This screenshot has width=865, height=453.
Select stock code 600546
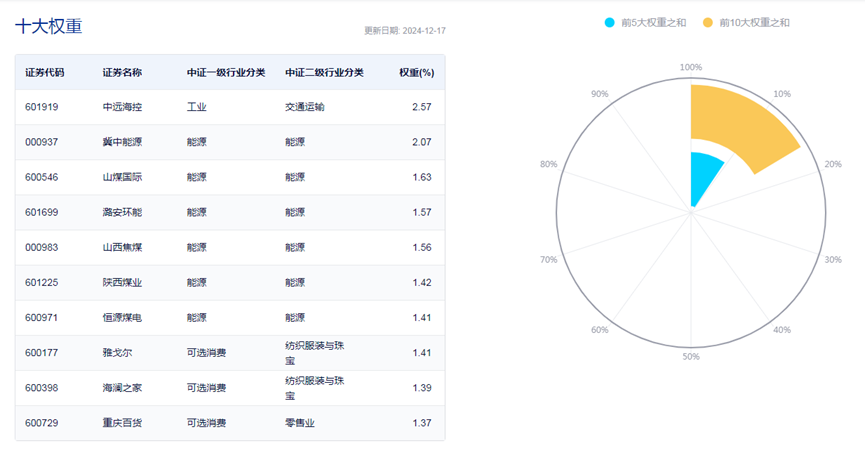tap(41, 177)
